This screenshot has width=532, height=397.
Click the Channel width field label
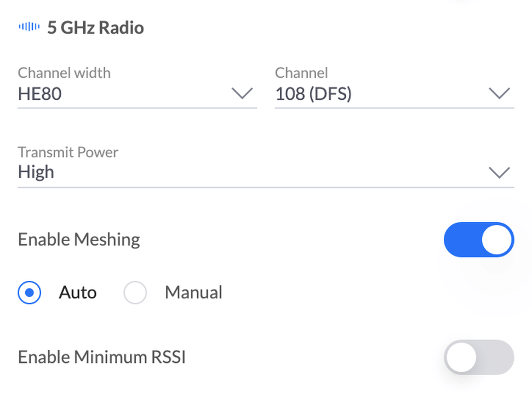tap(64, 73)
